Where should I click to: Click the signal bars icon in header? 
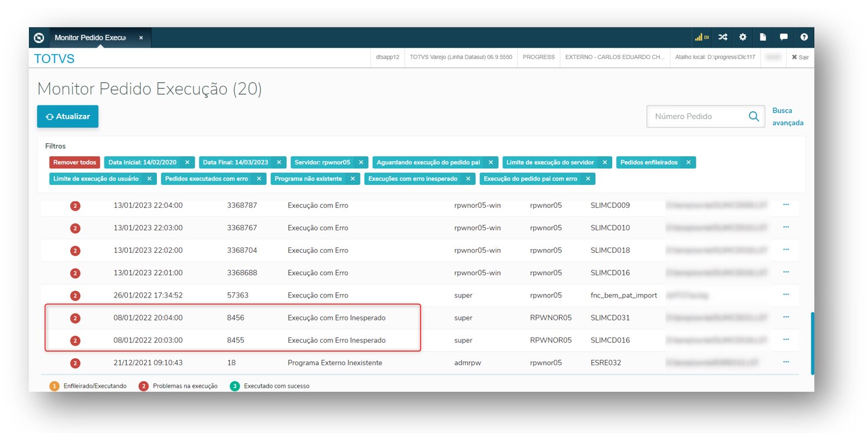[701, 37]
